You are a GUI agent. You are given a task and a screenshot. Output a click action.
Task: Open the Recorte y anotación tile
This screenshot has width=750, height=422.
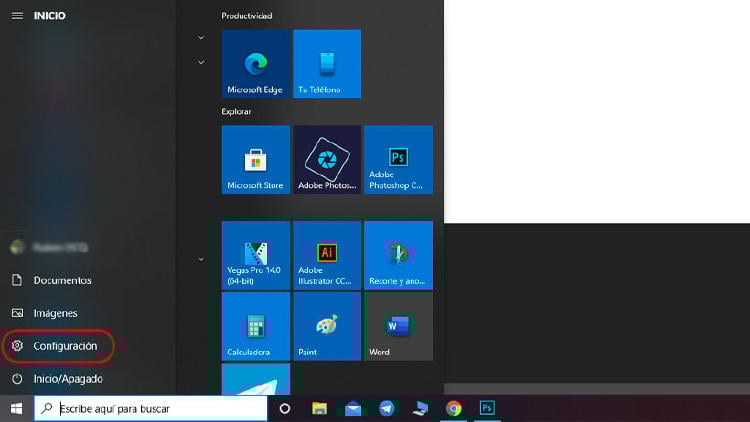coord(398,255)
